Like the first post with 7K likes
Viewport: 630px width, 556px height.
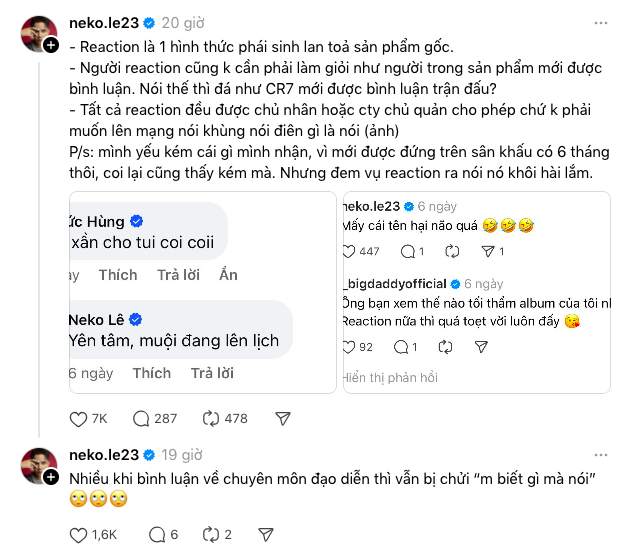(79, 419)
